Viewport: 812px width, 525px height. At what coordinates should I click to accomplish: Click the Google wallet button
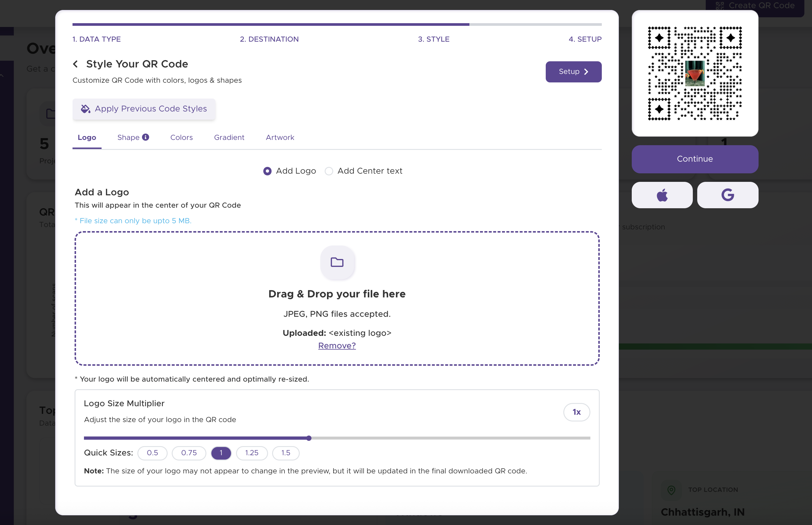tap(727, 195)
